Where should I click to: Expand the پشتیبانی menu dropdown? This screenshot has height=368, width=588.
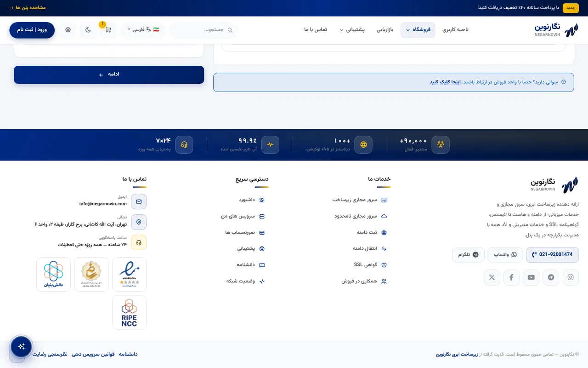[352, 30]
